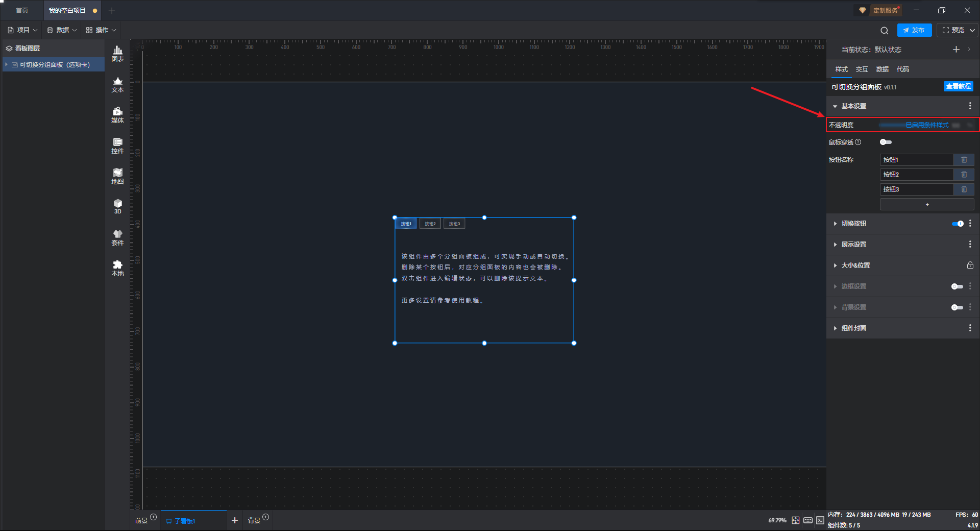Click the 不透明度 opacity slider
The width and height of the screenshot is (980, 531).
point(914,125)
